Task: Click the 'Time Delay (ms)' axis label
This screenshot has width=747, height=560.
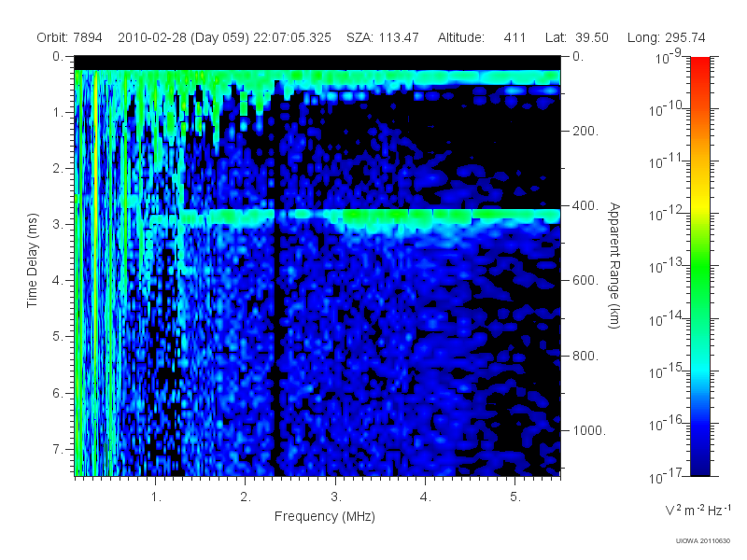Action: pyautogui.click(x=32, y=260)
